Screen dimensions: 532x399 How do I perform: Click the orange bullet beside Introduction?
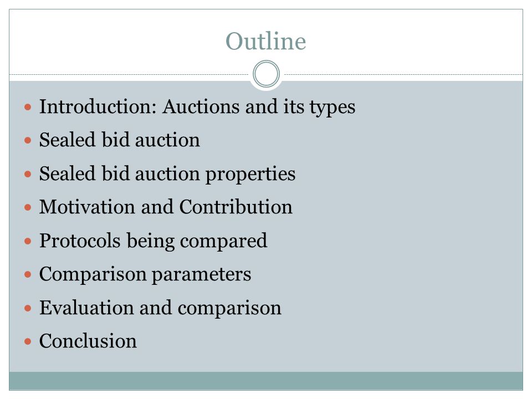click(x=28, y=108)
